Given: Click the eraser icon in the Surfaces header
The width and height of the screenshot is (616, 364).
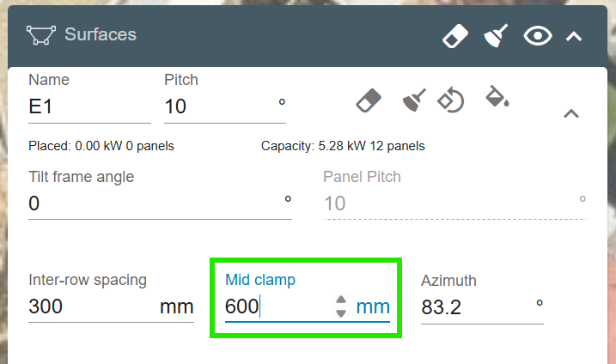Looking at the screenshot, I should (x=457, y=36).
